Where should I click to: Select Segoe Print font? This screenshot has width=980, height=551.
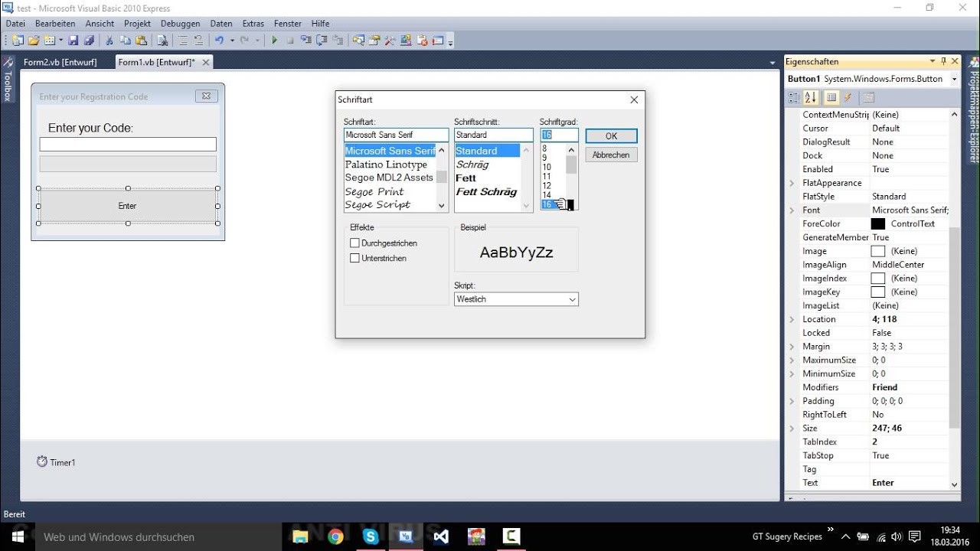click(374, 191)
